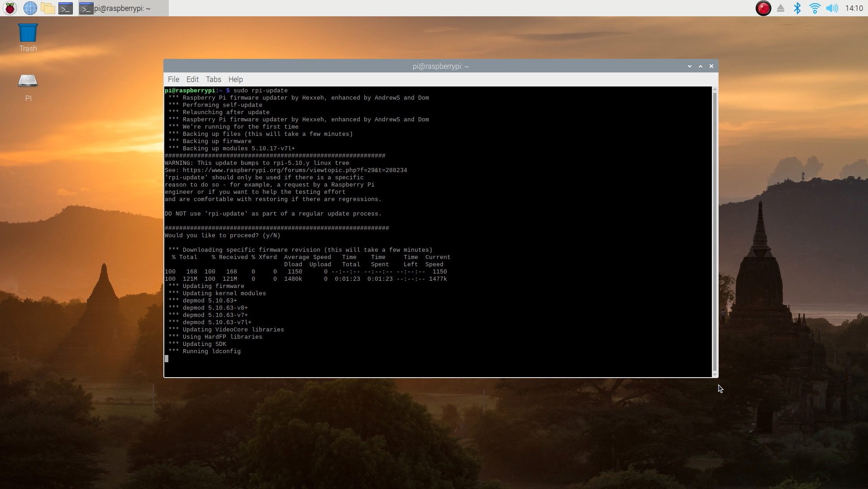Click the red recording indicator icon

point(763,8)
